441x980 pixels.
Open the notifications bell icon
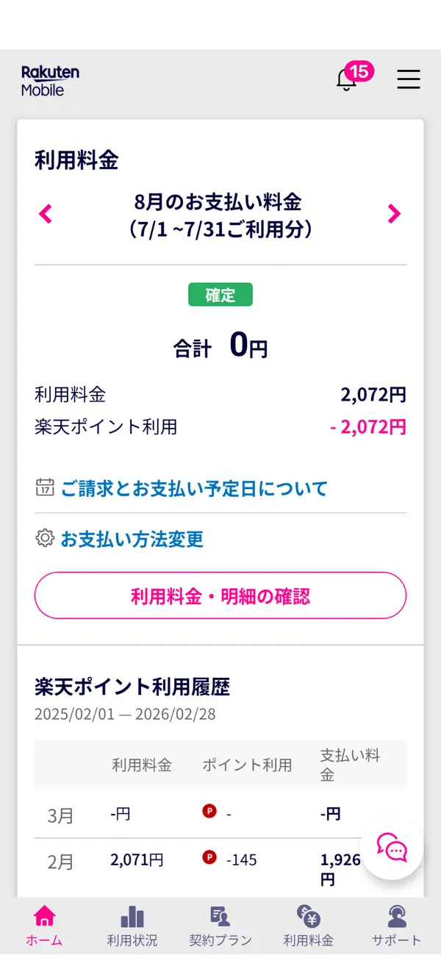tap(345, 79)
